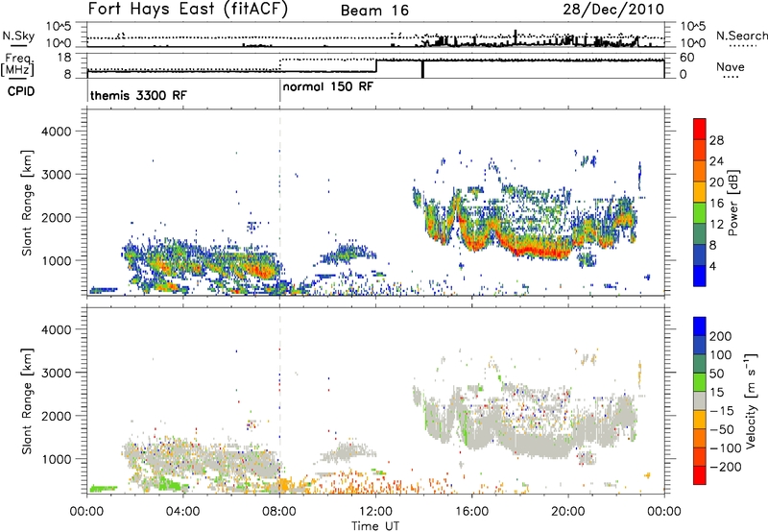Click the 'N.Sky' legend label
The image size is (768, 532).
click(x=18, y=36)
